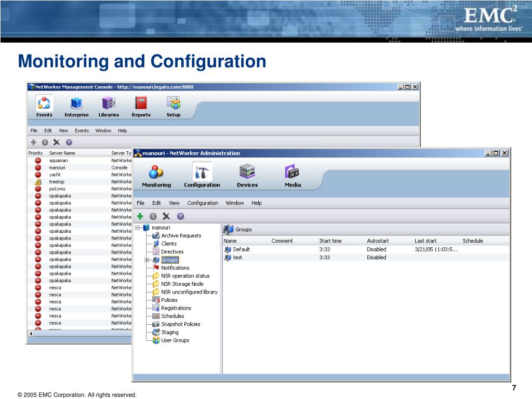Select Archive Requests in the tree
Image resolution: width=532 pixels, height=399 pixels.
tap(181, 236)
